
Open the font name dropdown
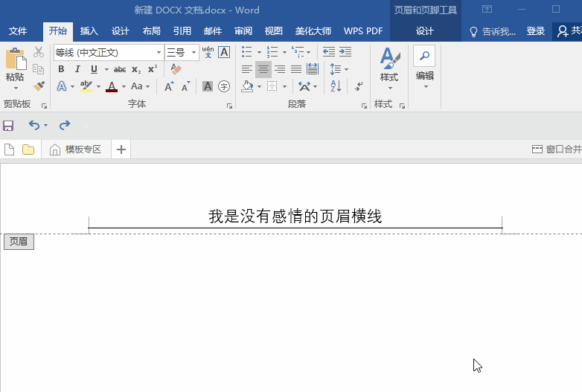tap(159, 52)
